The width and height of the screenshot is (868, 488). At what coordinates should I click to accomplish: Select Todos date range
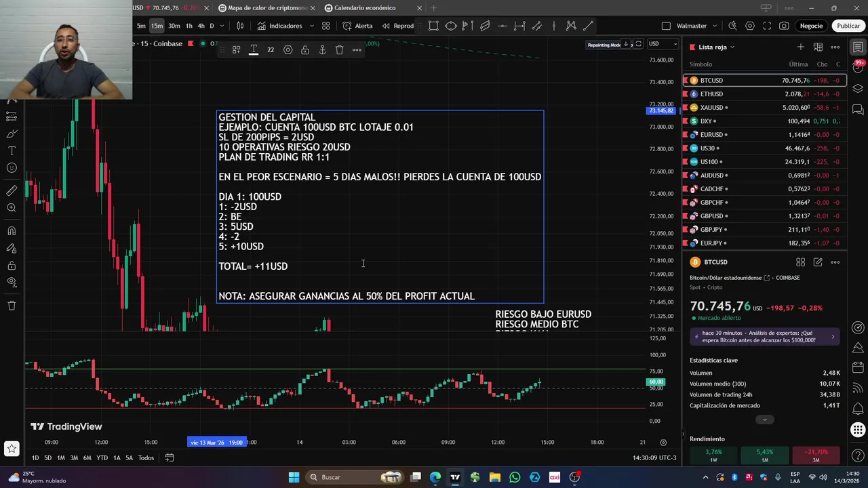click(146, 458)
